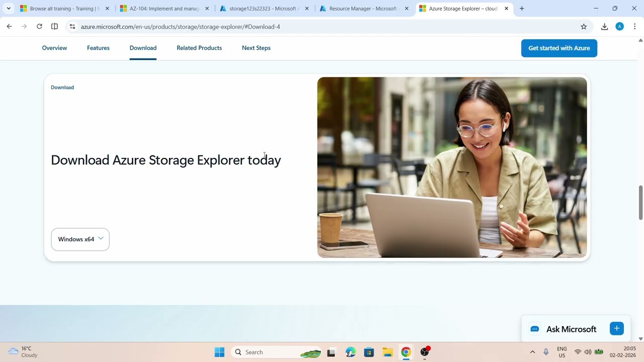Open the browser side panel icon

(x=54, y=27)
